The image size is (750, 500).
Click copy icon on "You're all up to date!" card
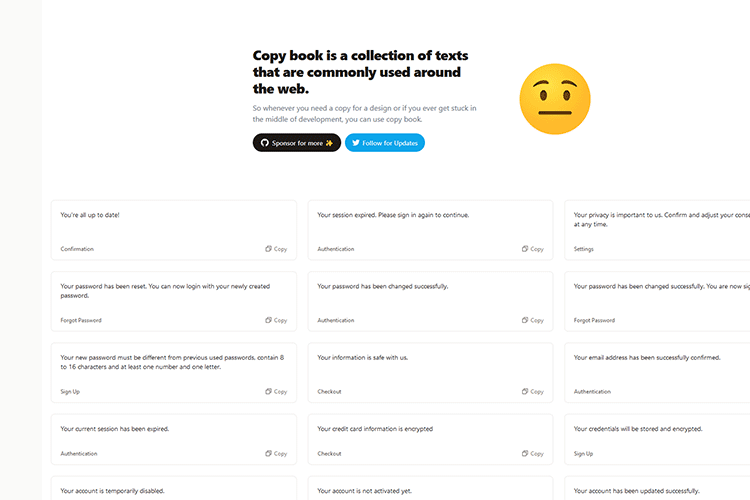(276, 249)
